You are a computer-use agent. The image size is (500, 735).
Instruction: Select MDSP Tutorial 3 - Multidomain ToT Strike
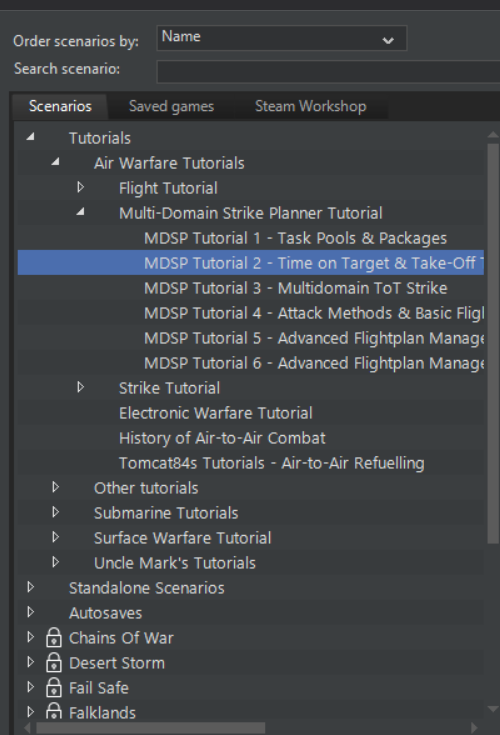pyautogui.click(x=295, y=288)
